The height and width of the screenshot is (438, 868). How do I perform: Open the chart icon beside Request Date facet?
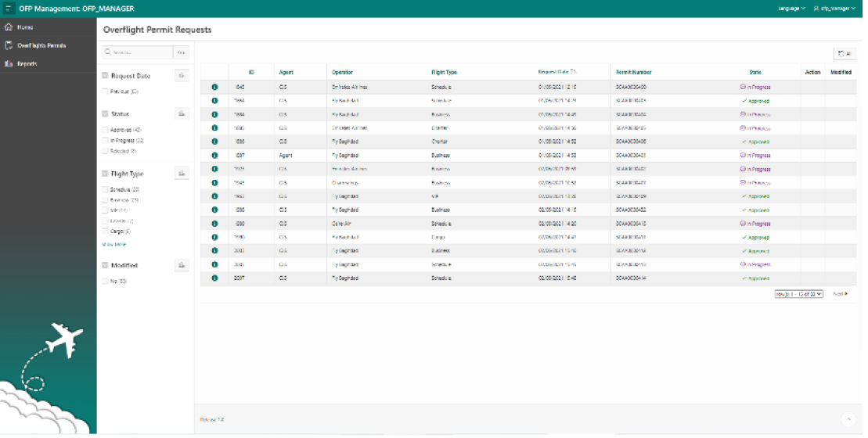[x=182, y=76]
